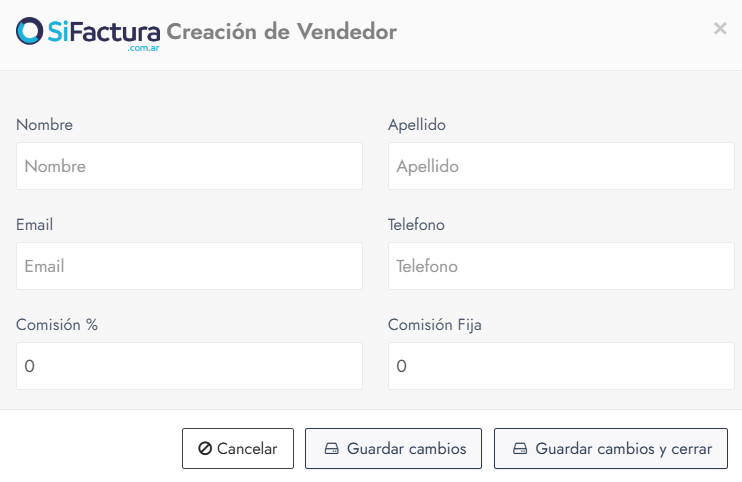
Task: Click the save icon on Guardar cambios y cerrar
Action: (521, 449)
